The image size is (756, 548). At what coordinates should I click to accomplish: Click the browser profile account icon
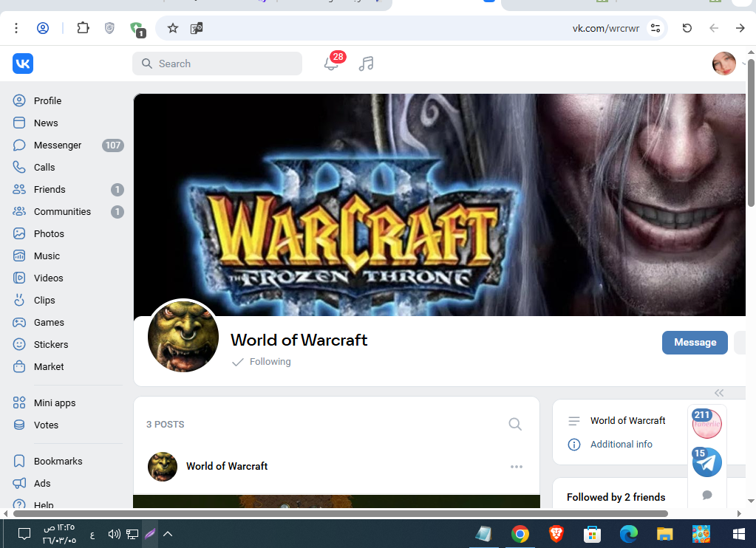[x=43, y=29]
